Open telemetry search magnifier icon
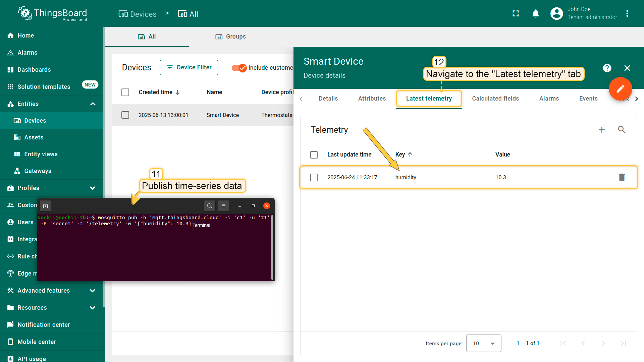Viewport: 644px width, 362px height. tap(622, 130)
